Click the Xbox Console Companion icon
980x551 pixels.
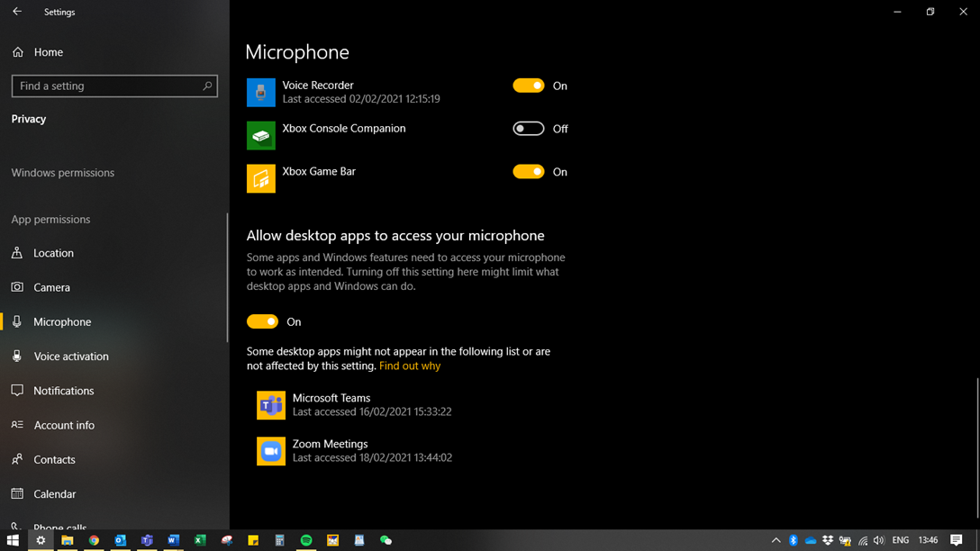point(261,135)
